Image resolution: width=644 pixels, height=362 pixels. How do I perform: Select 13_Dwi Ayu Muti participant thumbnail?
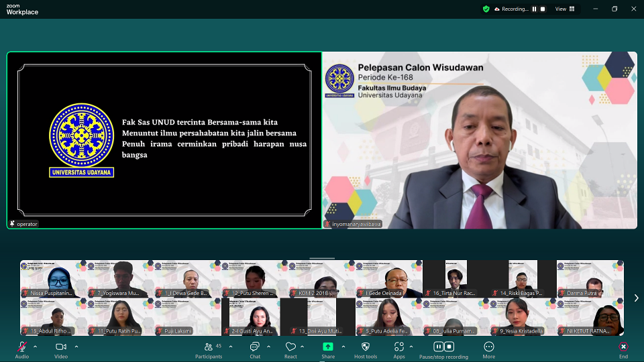[x=321, y=317]
